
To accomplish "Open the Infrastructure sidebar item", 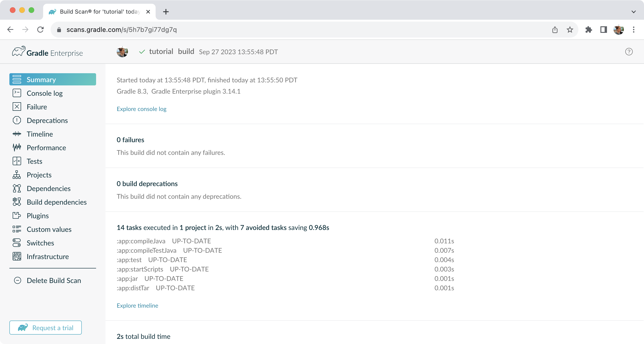I will [x=48, y=256].
